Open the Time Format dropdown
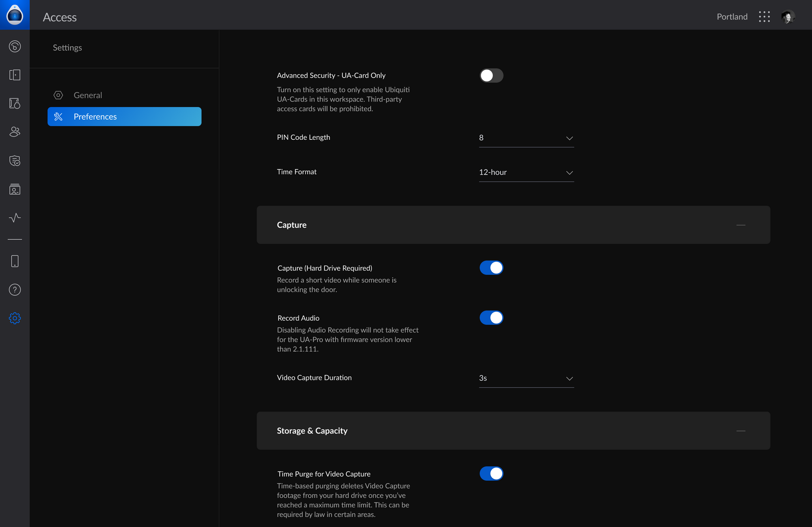 526,173
